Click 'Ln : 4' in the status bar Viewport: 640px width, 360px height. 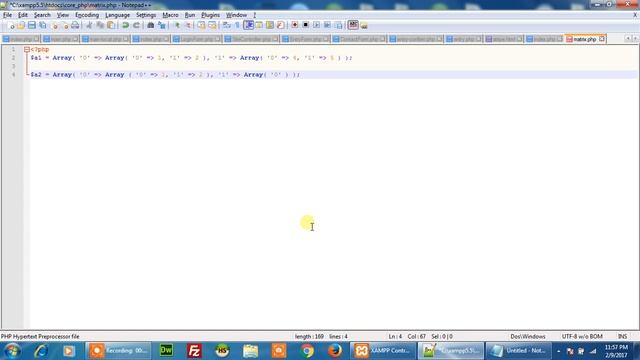[395, 337]
